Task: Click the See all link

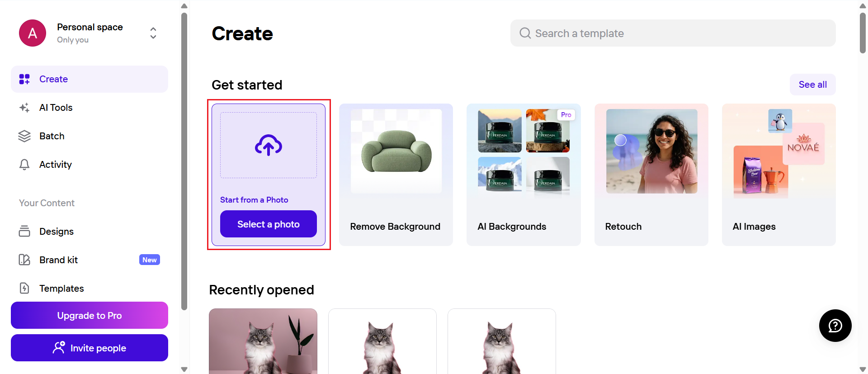Action: point(812,85)
